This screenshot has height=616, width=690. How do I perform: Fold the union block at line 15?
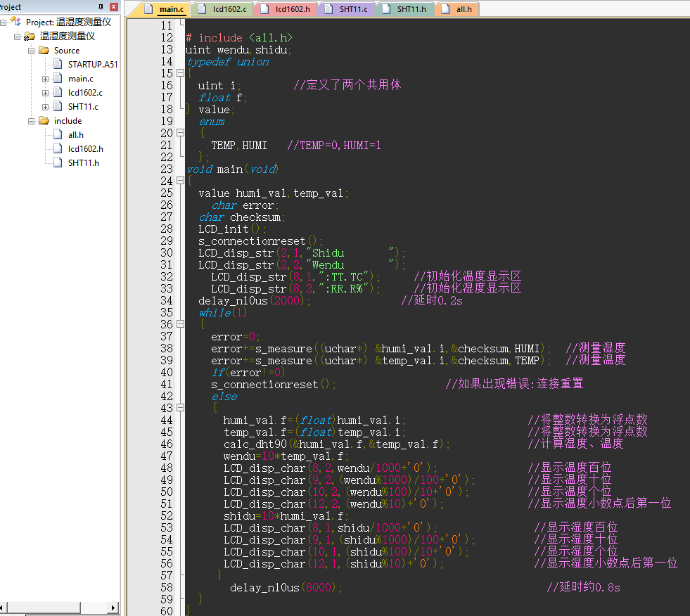(x=180, y=74)
